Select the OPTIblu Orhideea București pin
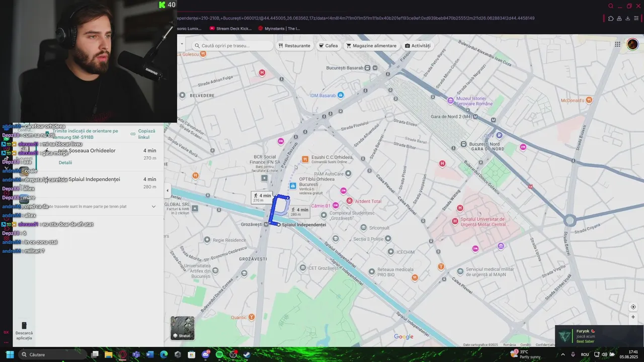Image resolution: width=644 pixels, height=362 pixels. click(x=293, y=186)
